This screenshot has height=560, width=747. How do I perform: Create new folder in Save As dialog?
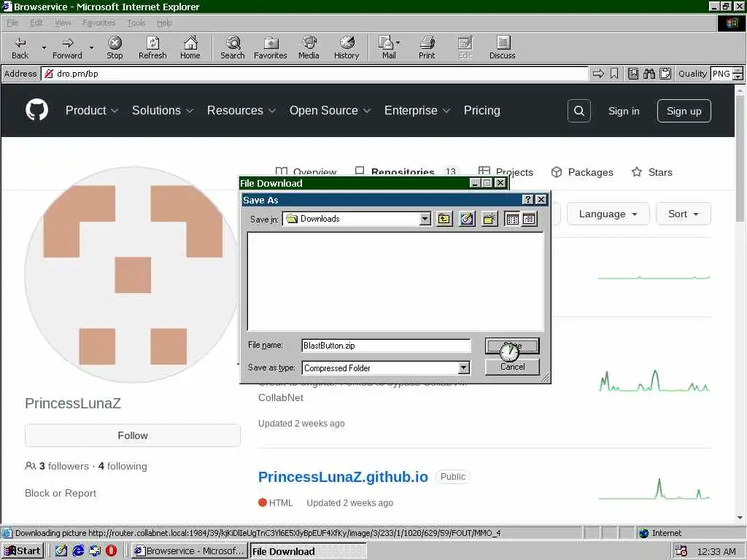pos(489,219)
